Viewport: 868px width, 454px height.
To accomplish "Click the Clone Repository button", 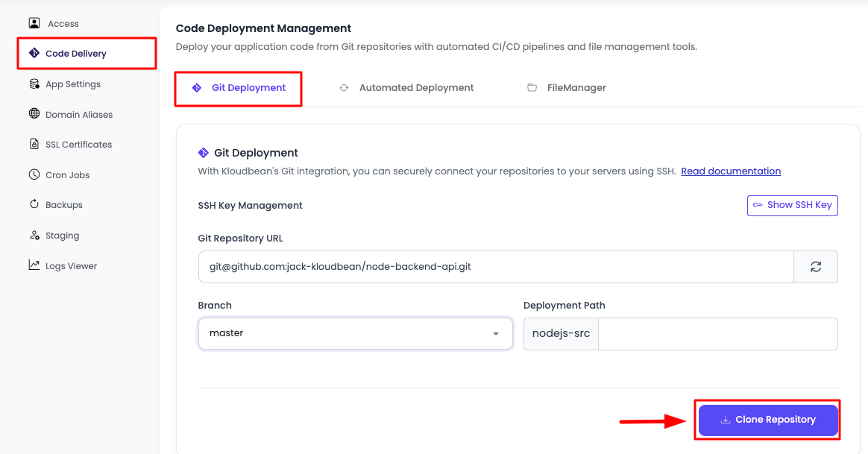I will [768, 420].
